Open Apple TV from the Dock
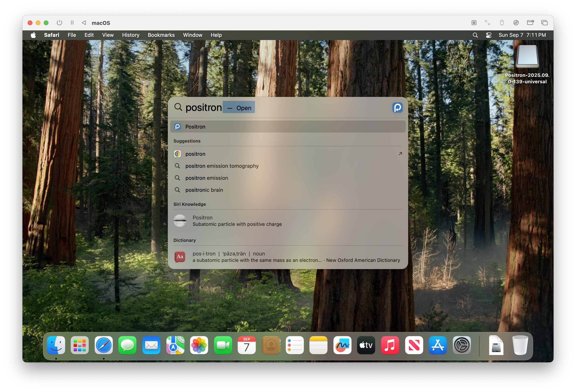This screenshot has width=576, height=392. click(x=366, y=345)
